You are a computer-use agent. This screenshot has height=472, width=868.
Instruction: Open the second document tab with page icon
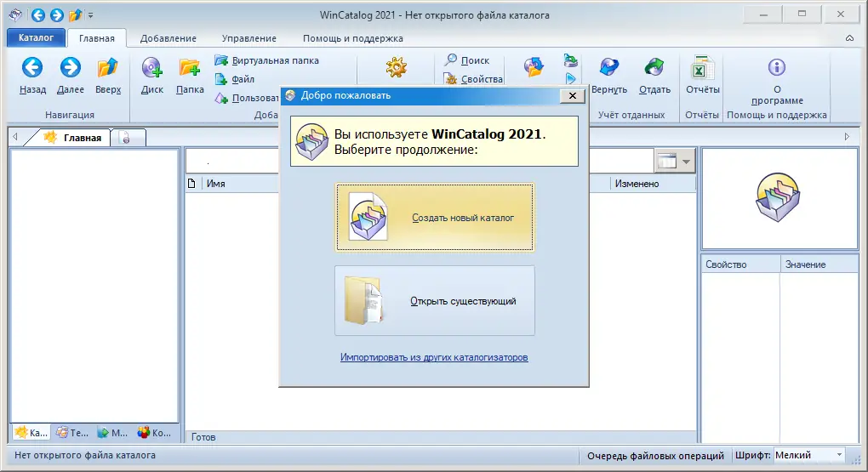tap(127, 138)
